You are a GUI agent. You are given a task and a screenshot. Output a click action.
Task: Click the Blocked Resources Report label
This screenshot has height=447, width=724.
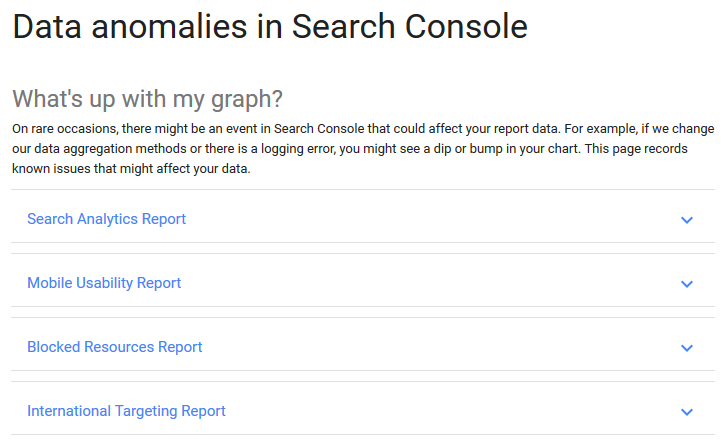pos(114,347)
